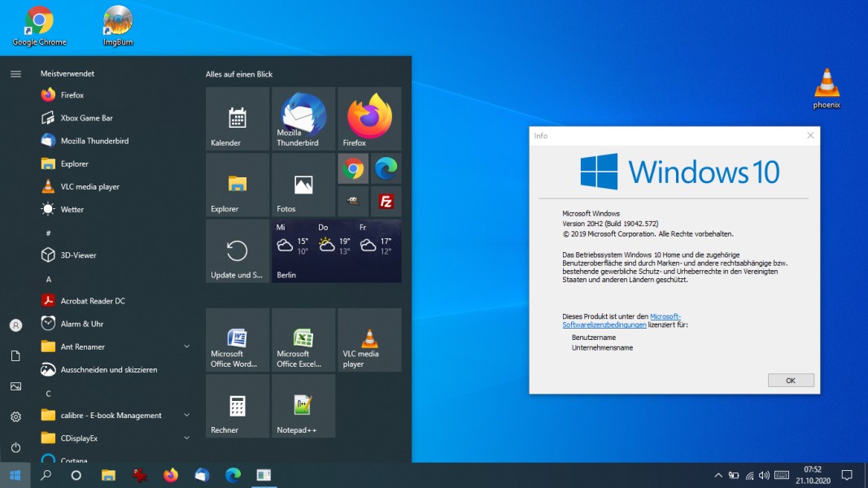The width and height of the screenshot is (868, 488).
Task: Open Microsoft Edge from taskbar
Action: (x=233, y=475)
